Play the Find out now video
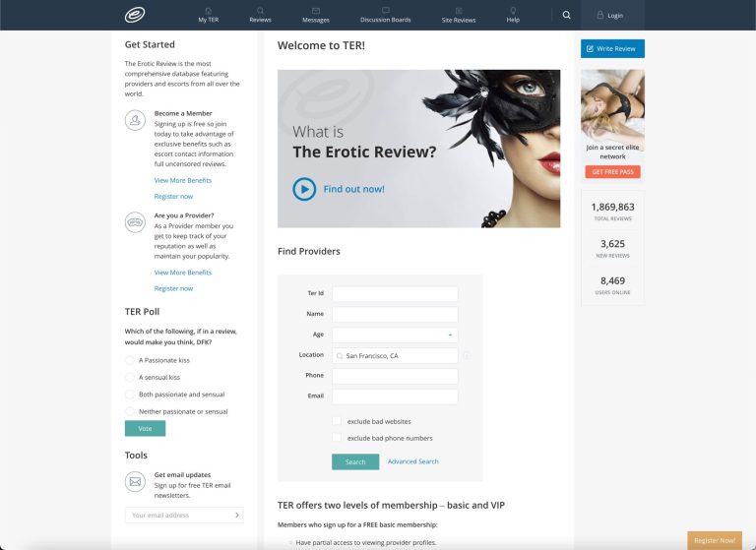 coord(304,189)
